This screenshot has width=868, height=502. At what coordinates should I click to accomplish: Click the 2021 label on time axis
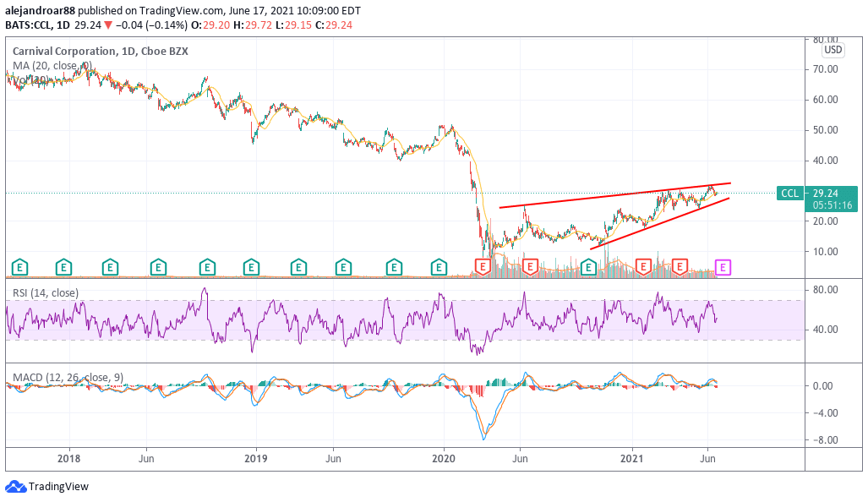pyautogui.click(x=631, y=459)
